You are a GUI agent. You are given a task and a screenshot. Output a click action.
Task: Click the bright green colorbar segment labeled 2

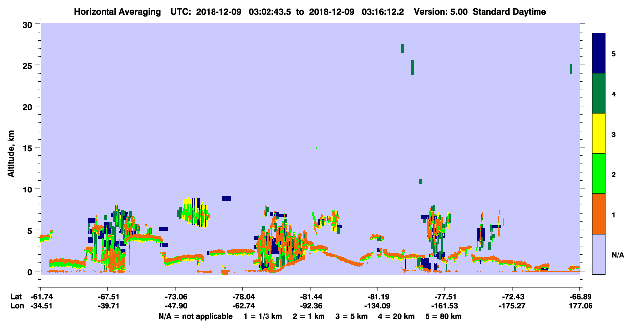tap(599, 174)
